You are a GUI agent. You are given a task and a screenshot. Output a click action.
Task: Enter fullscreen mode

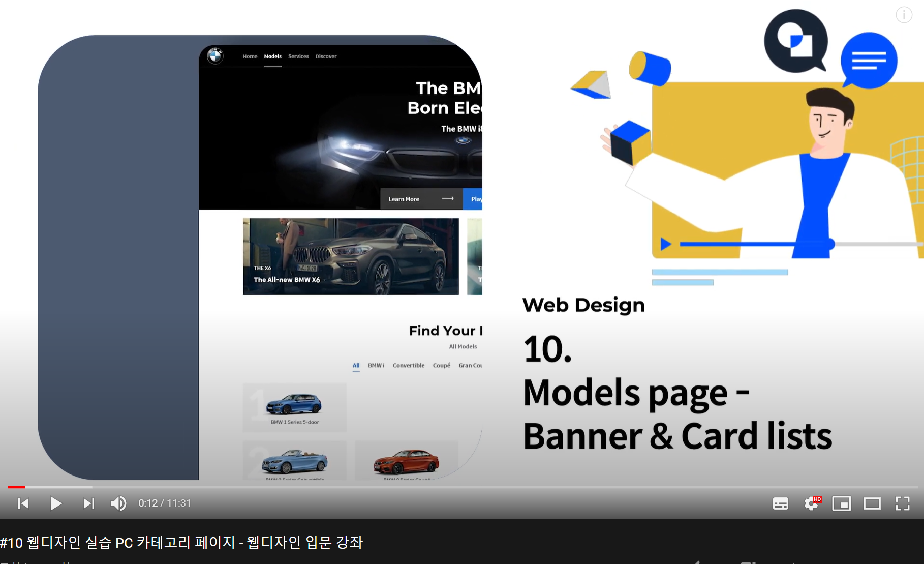[x=903, y=503]
